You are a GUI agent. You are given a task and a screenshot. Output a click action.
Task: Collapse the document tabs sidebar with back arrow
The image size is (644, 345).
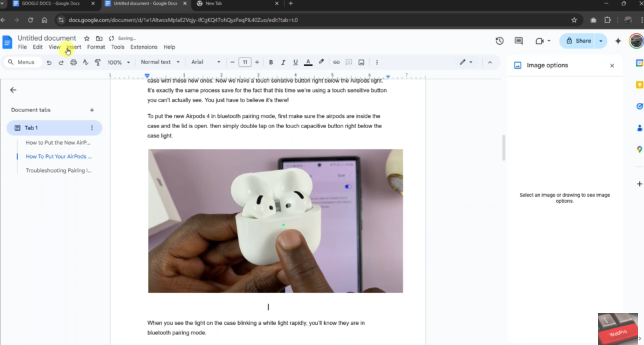13,90
